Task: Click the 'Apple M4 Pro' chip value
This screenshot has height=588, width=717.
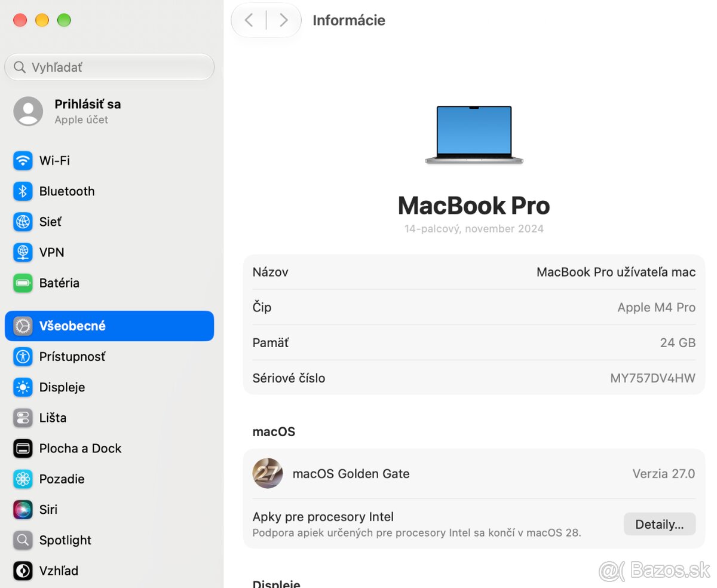Action: (x=656, y=307)
